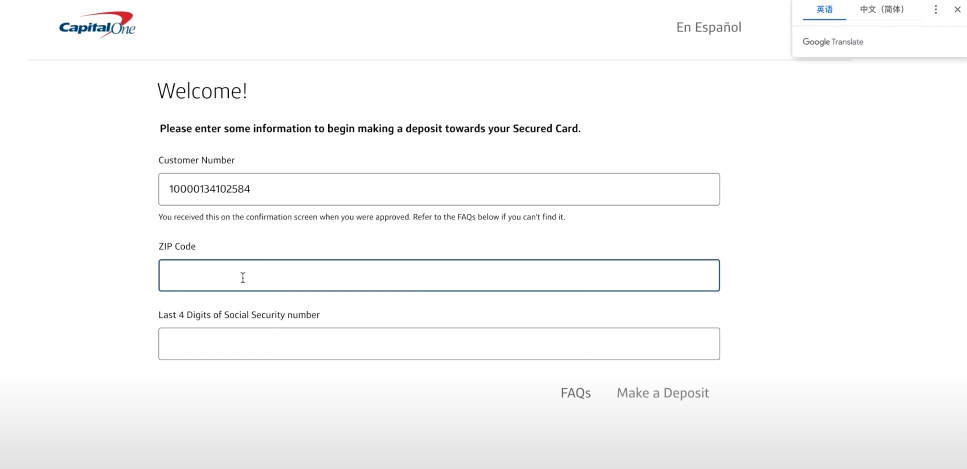Click inside the ZIP Code field
967x469 pixels.
[439, 275]
